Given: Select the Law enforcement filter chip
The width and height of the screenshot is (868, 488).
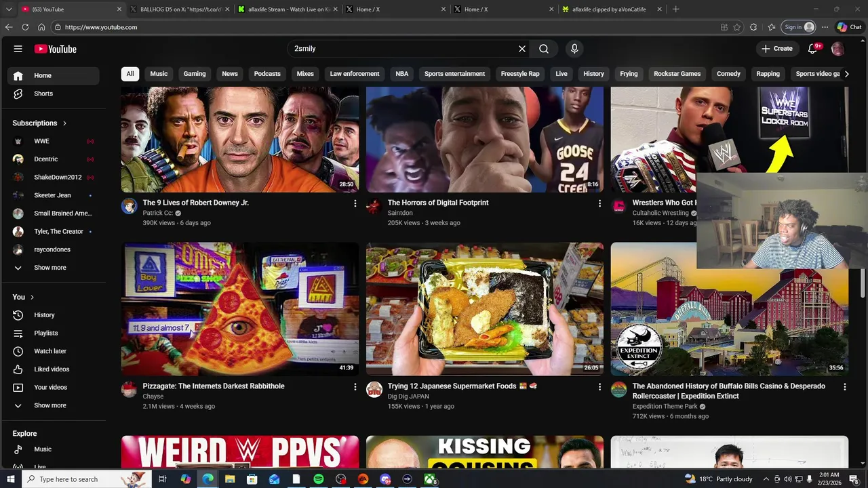Looking at the screenshot, I should click(x=355, y=74).
